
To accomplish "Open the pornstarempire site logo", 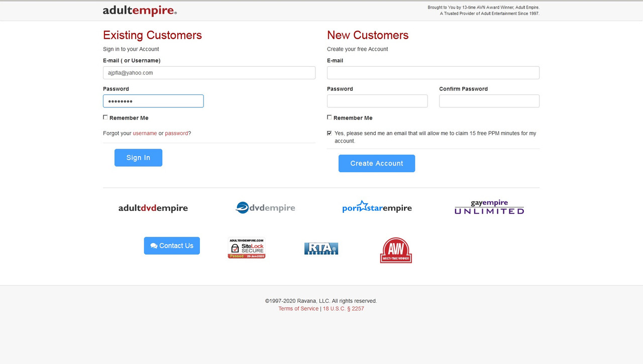I will 377,207.
